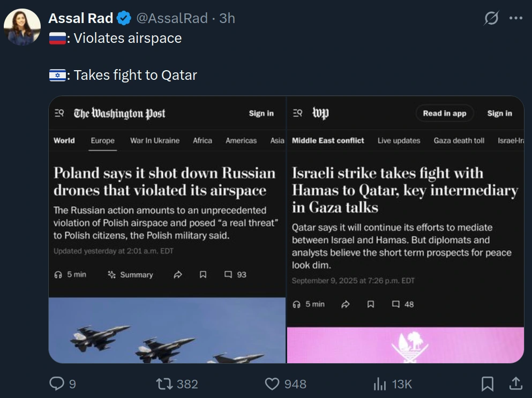Image resolution: width=532 pixels, height=398 pixels.
Task: Open Assal Rad's profile picture
Action: pyautogui.click(x=23, y=27)
